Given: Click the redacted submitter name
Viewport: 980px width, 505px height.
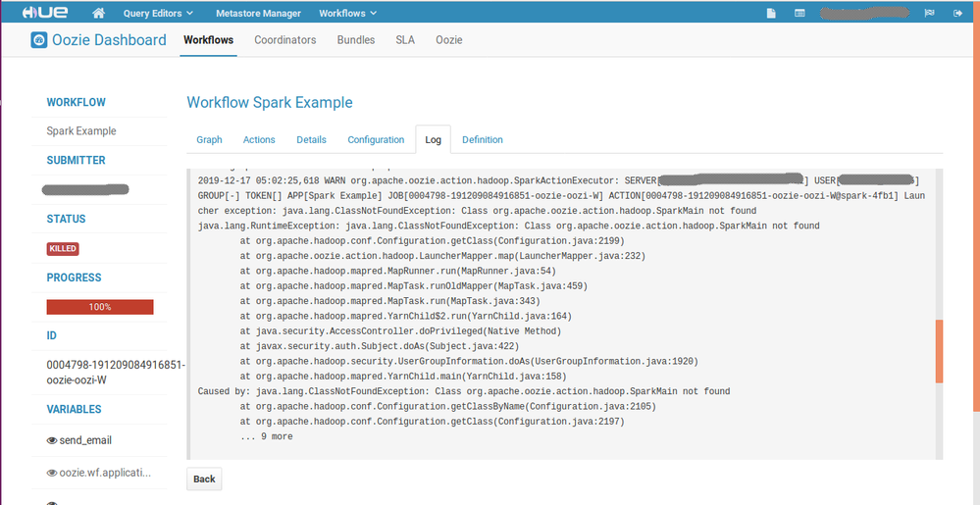Looking at the screenshot, I should 85,189.
